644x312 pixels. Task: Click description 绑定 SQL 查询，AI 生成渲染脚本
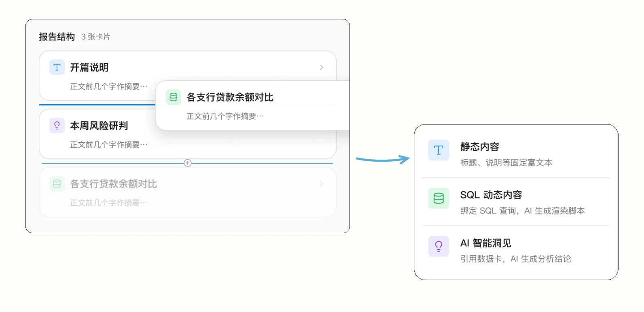[523, 211]
